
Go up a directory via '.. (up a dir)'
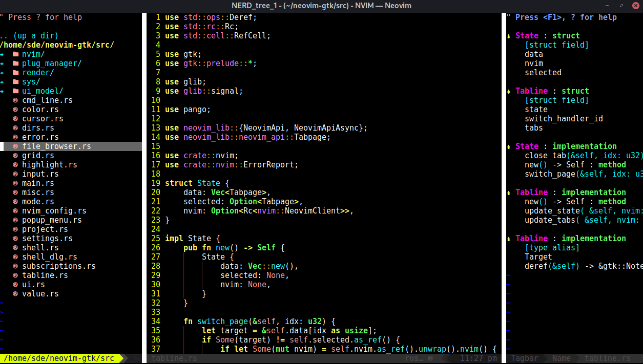(29, 36)
